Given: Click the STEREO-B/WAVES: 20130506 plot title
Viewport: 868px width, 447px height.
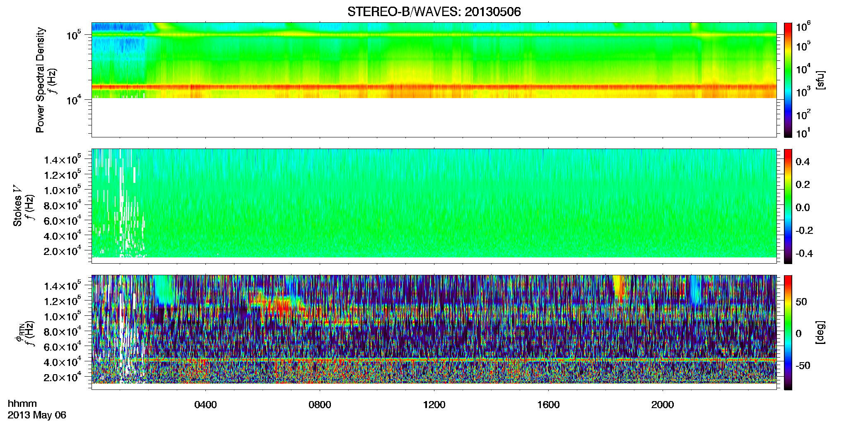Looking at the screenshot, I should [x=434, y=12].
